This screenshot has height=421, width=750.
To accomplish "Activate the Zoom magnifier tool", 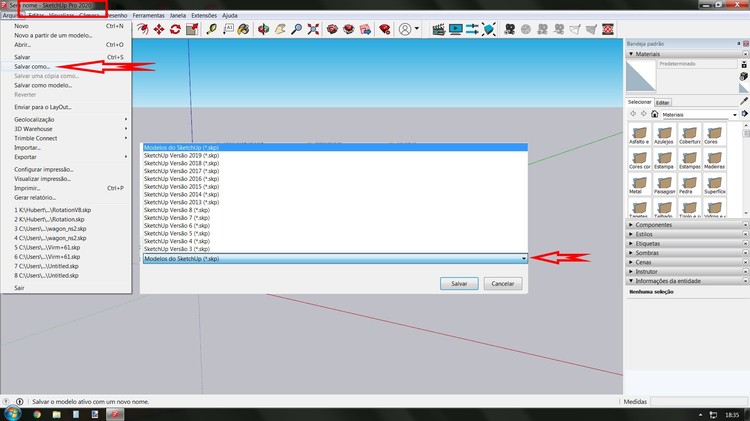I will [x=297, y=30].
